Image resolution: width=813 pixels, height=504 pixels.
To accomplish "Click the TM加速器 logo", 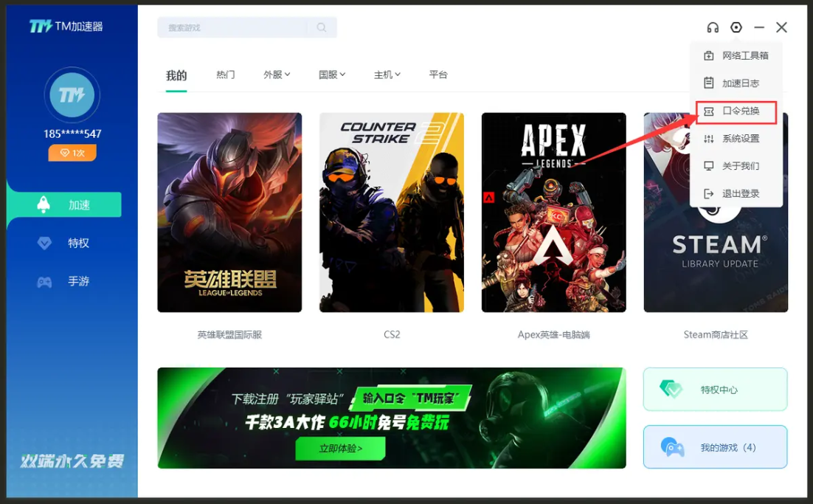I will point(66,26).
